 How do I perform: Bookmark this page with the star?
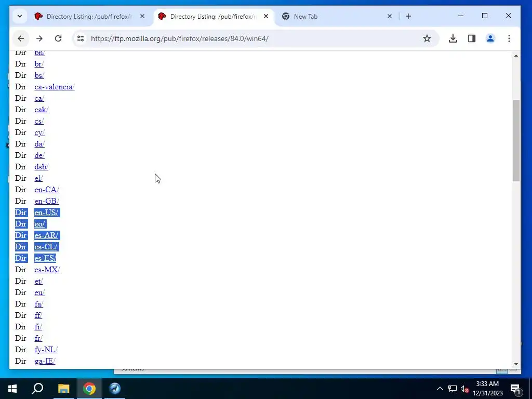pos(427,38)
